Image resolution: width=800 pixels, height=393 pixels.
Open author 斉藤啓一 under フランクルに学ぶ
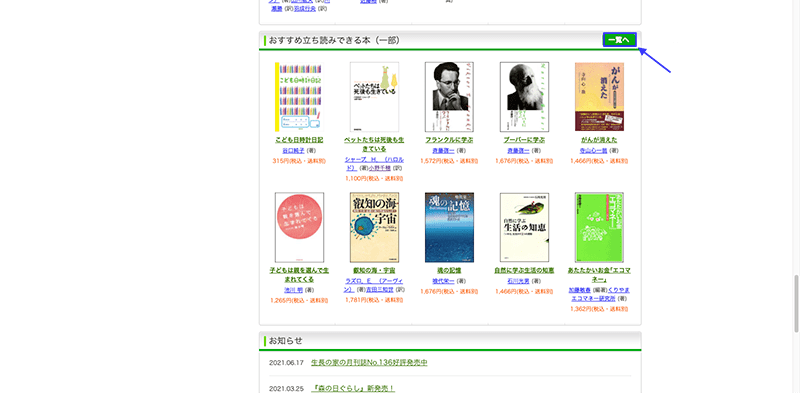pos(443,151)
